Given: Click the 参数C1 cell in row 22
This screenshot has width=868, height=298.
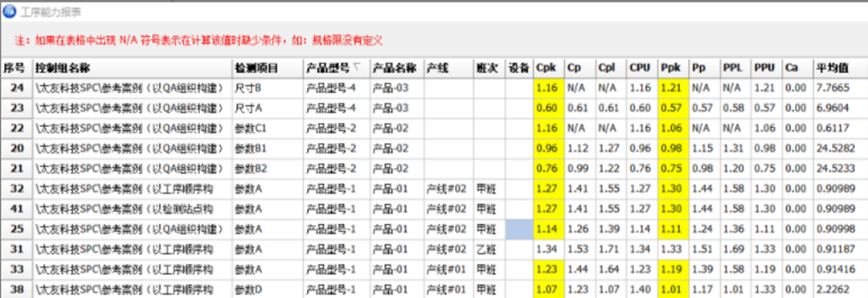Looking at the screenshot, I should [x=268, y=129].
